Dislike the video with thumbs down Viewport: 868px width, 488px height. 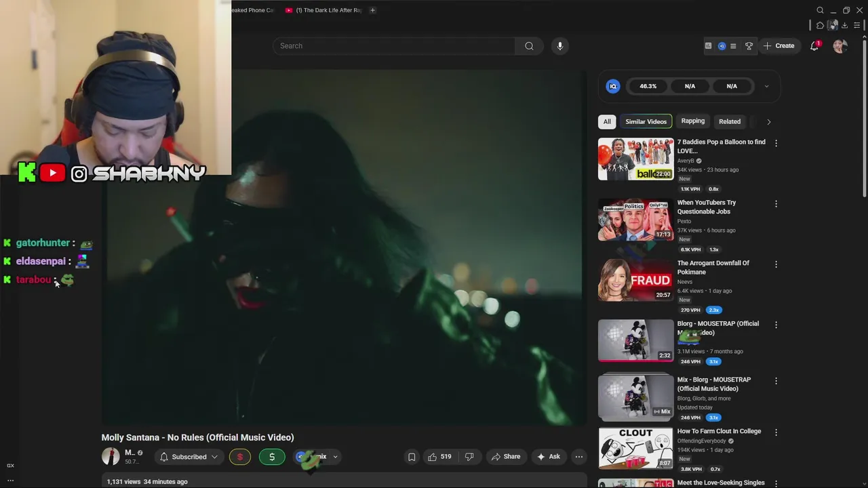tap(469, 457)
